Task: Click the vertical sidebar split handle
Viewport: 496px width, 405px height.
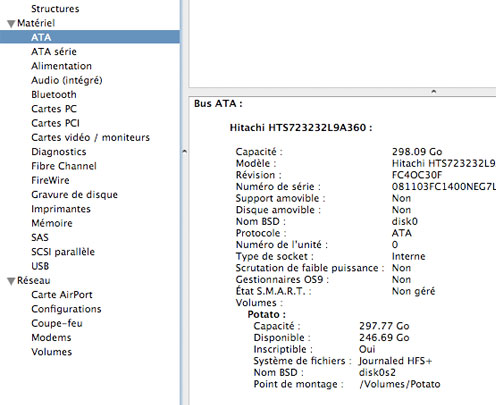Action: [184, 152]
